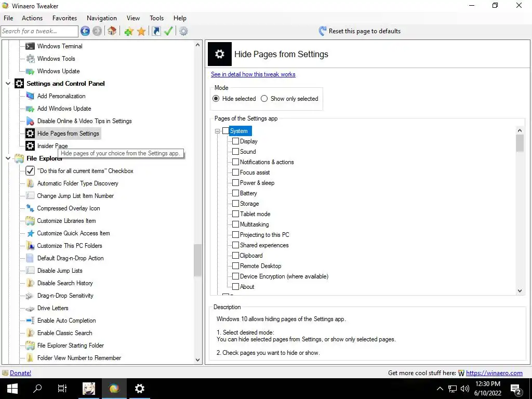Open the Actions menu
The height and width of the screenshot is (399, 532).
pyautogui.click(x=32, y=18)
